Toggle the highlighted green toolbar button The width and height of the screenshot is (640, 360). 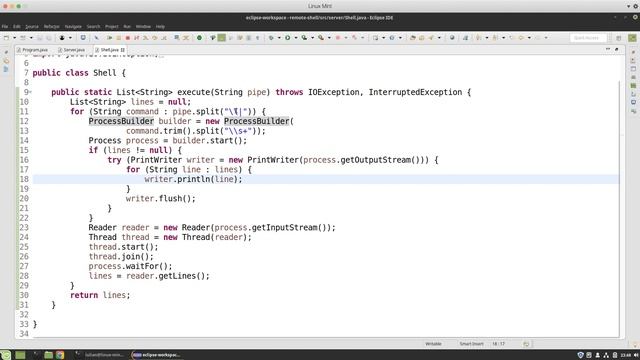click(x=221, y=38)
